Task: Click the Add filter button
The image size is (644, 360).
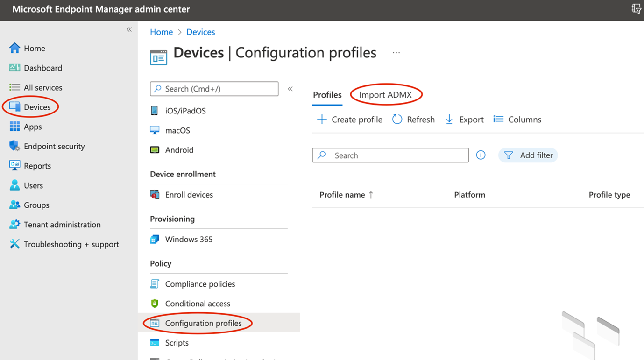Action: click(x=528, y=155)
